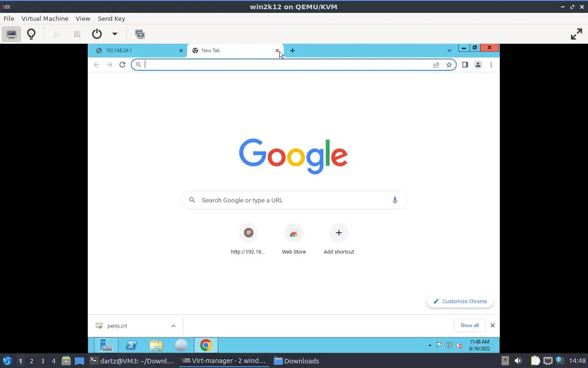Open host volume control speaker icon
This screenshot has width=588, height=368.
click(518, 361)
